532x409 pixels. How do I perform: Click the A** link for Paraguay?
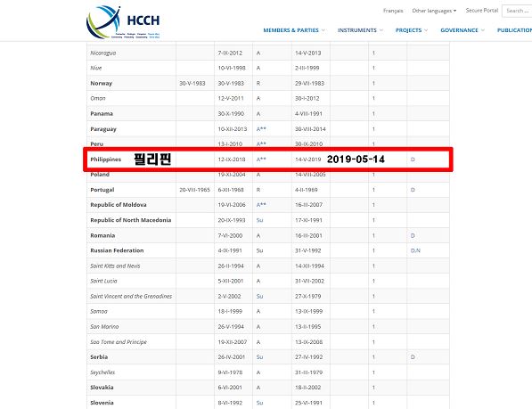pos(261,129)
